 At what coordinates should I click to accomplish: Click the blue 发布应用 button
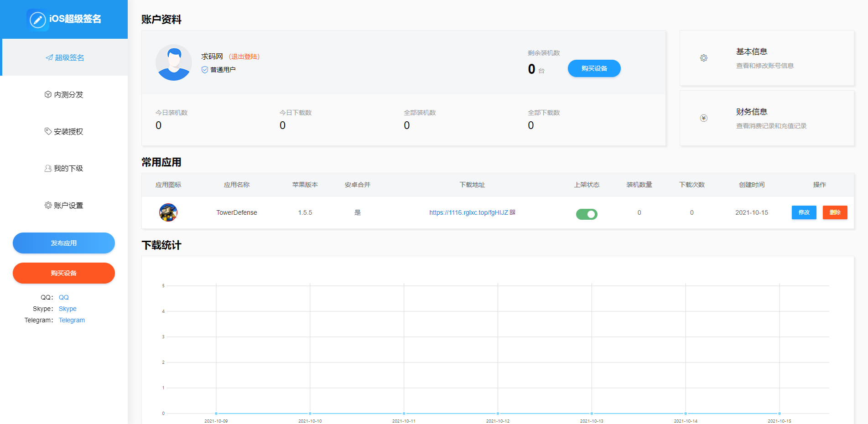click(64, 243)
